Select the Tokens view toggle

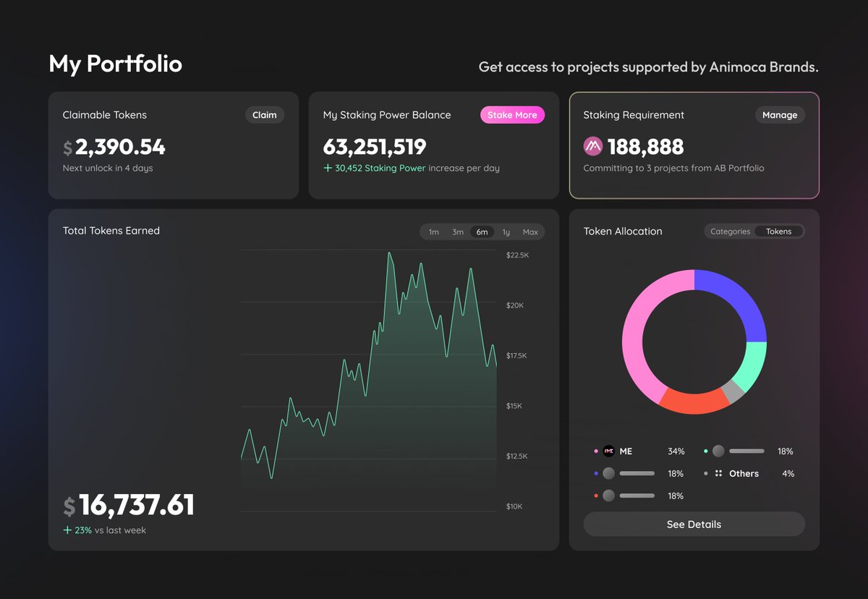[779, 231]
